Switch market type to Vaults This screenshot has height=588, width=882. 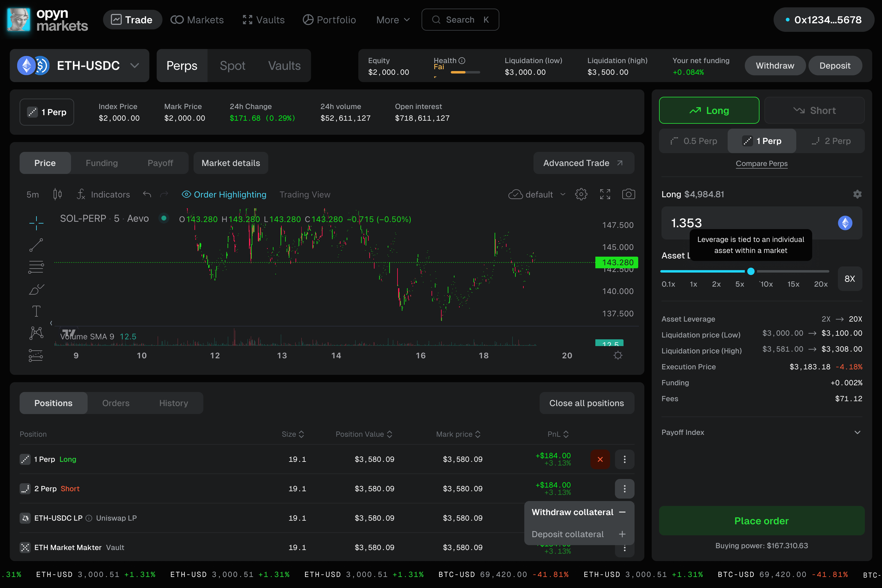[x=284, y=66]
